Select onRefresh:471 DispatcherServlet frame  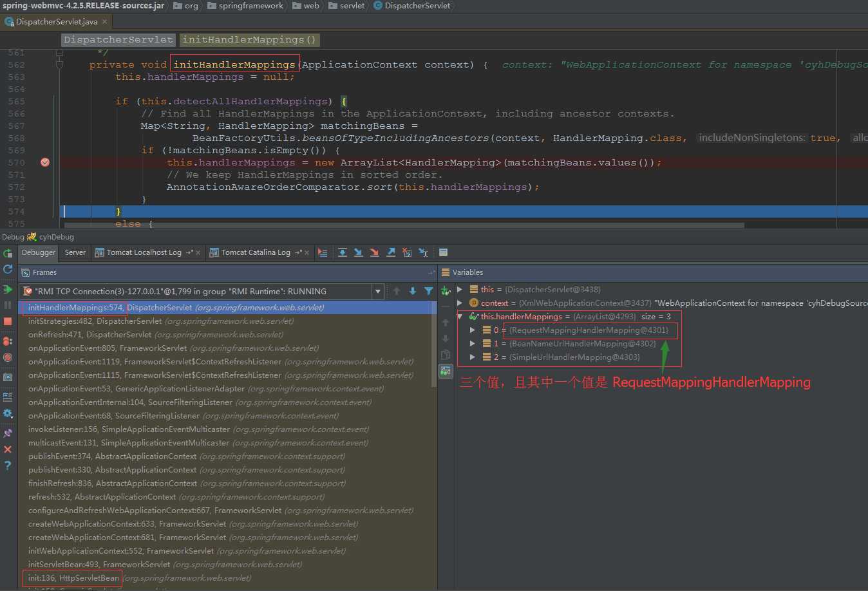[225, 334]
